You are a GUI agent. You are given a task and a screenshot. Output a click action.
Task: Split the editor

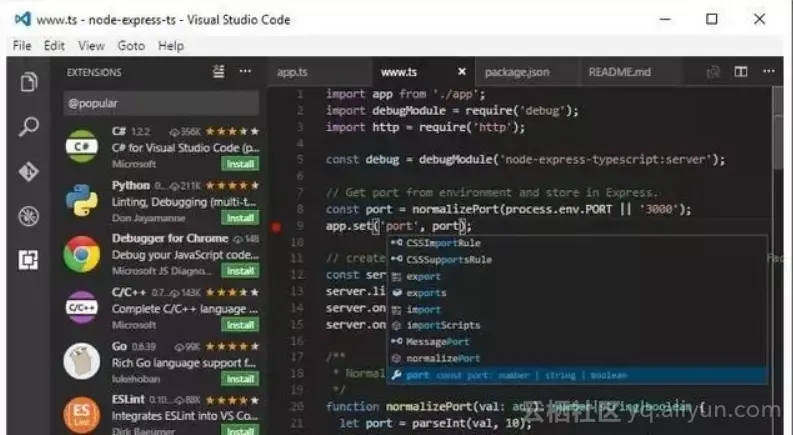point(741,72)
